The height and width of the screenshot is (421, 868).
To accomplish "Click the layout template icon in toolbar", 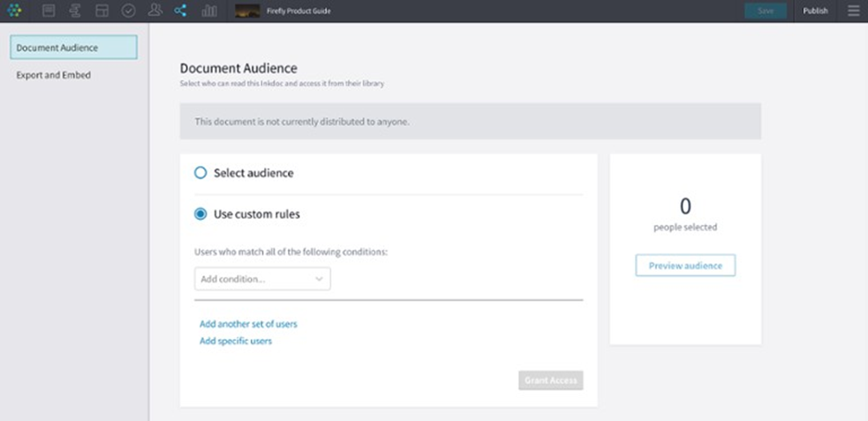I will [102, 11].
